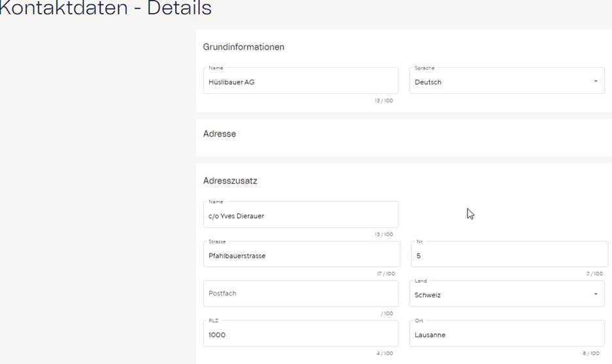Click the 'Kontaktdaten - Details' page title
612x364 pixels.
pyautogui.click(x=105, y=8)
